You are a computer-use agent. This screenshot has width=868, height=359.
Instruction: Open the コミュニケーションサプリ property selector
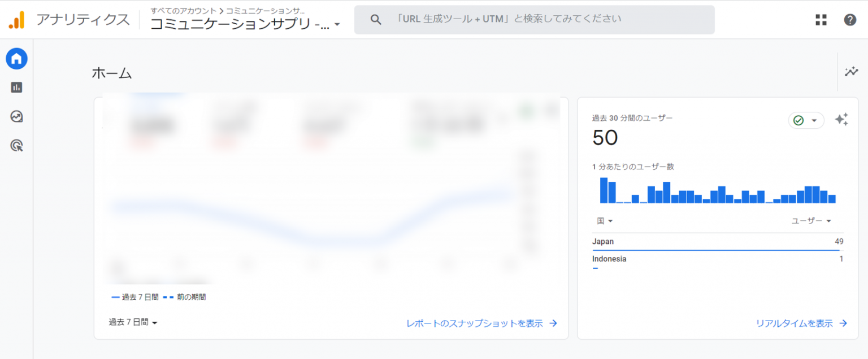(x=245, y=24)
